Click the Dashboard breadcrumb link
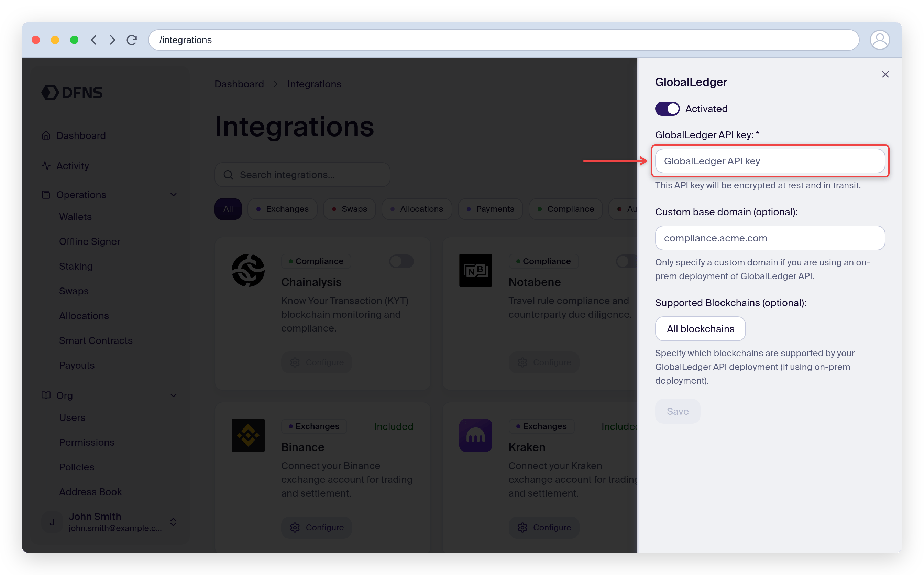The height and width of the screenshot is (575, 924). 239,84
